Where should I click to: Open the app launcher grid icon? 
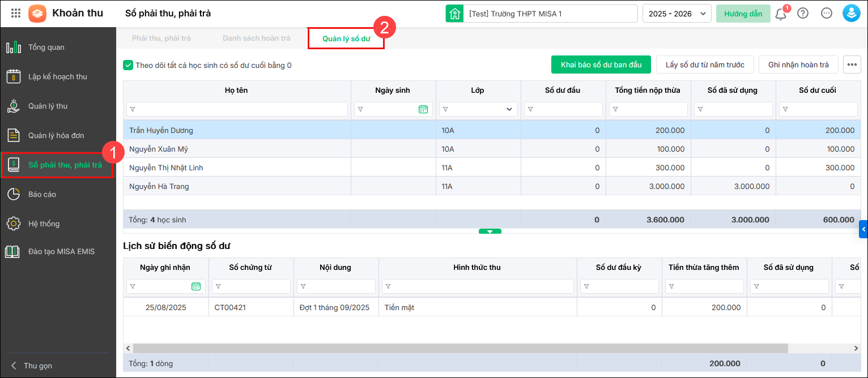pyautogui.click(x=16, y=13)
